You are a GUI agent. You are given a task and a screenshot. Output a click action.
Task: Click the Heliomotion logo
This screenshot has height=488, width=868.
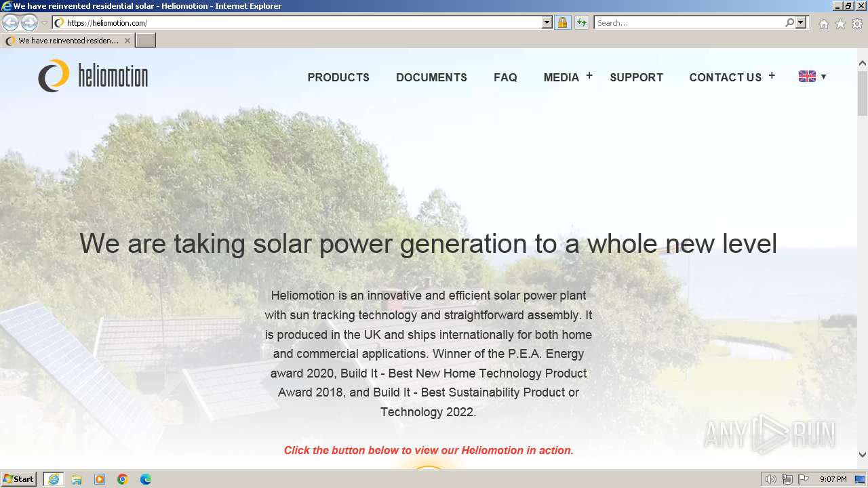[x=93, y=76]
